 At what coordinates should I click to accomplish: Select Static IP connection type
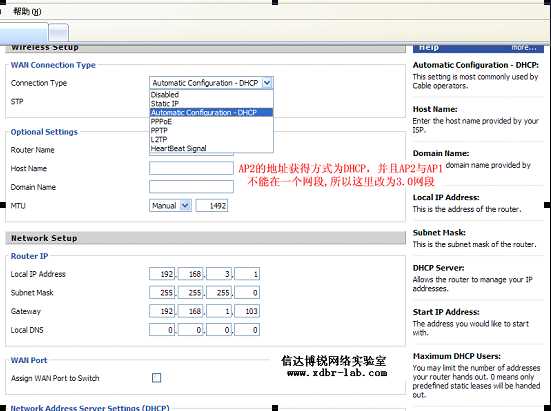(x=211, y=104)
